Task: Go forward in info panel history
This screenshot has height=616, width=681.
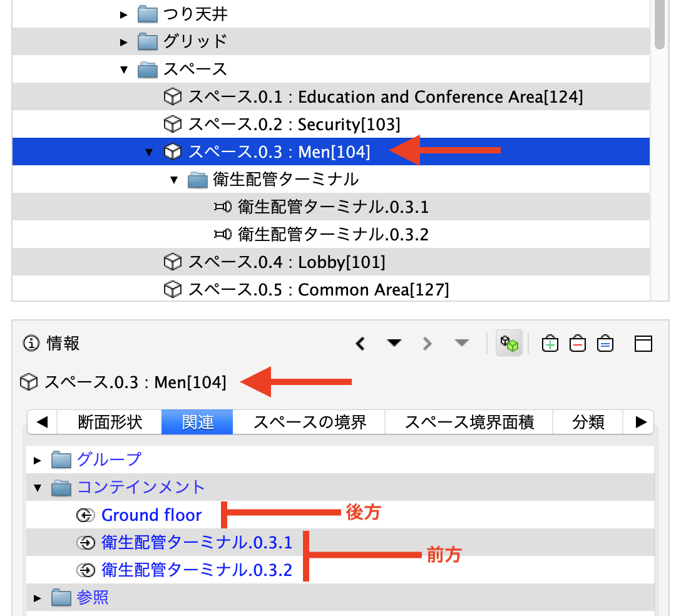Action: coord(428,344)
